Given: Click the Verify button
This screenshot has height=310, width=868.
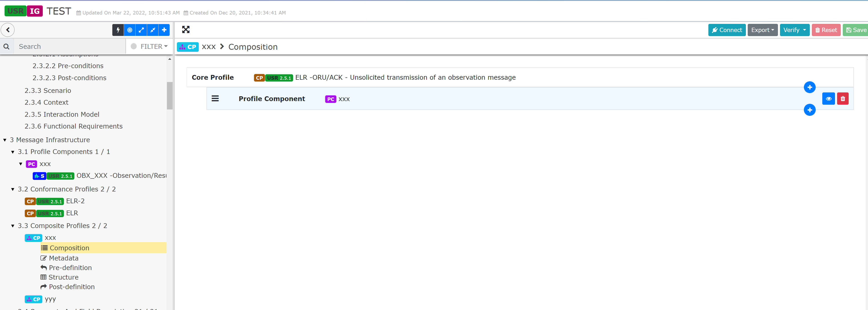Looking at the screenshot, I should (795, 30).
